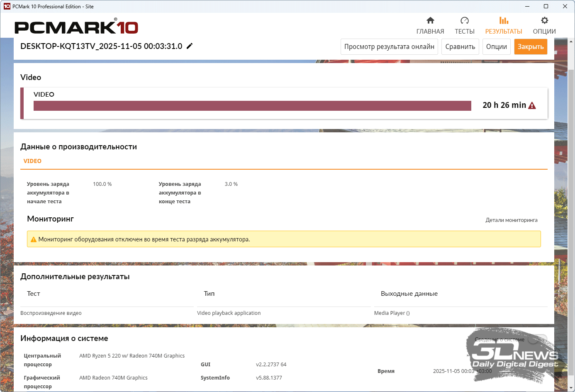Open the ОПЦИИ gear icon
The image size is (575, 392).
[x=544, y=20]
